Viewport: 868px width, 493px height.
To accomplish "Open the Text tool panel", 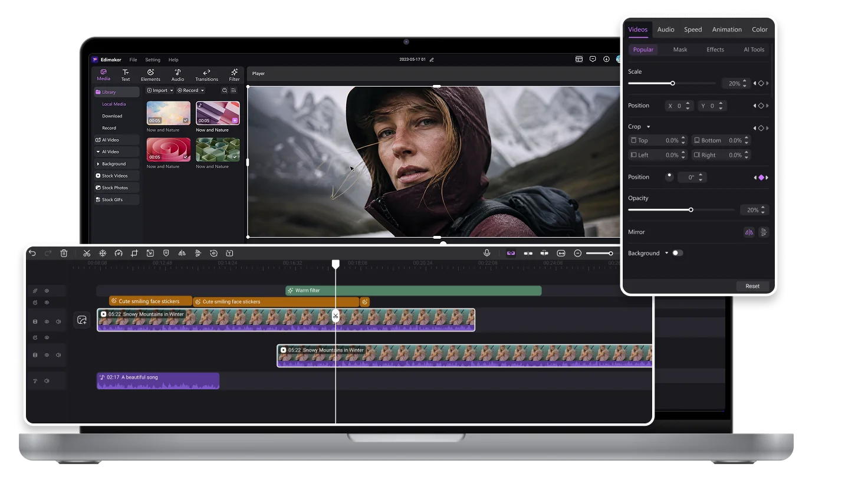I will [x=126, y=75].
